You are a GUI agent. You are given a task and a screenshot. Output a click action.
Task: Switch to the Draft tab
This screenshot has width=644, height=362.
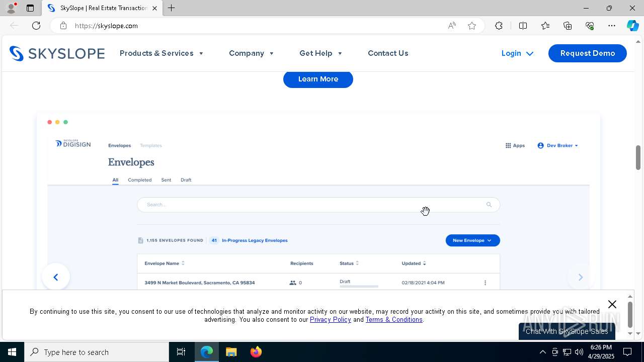tap(186, 180)
